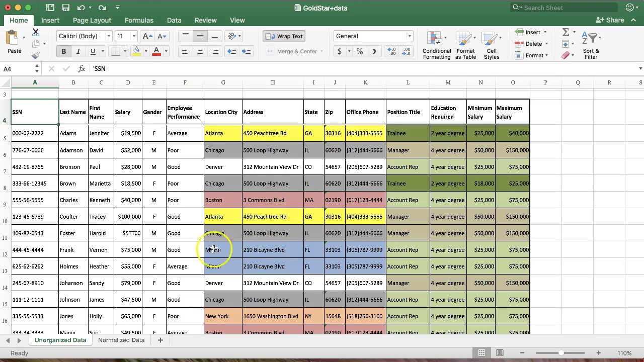Viewport: 644px width, 362px height.
Task: Click the Decrease Decimal icon
Action: 406,51
